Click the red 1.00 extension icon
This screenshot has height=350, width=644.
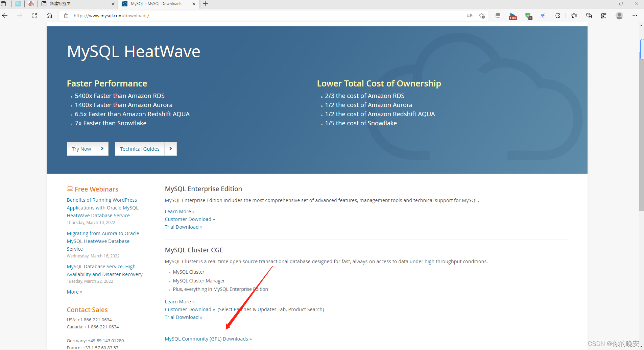click(513, 16)
